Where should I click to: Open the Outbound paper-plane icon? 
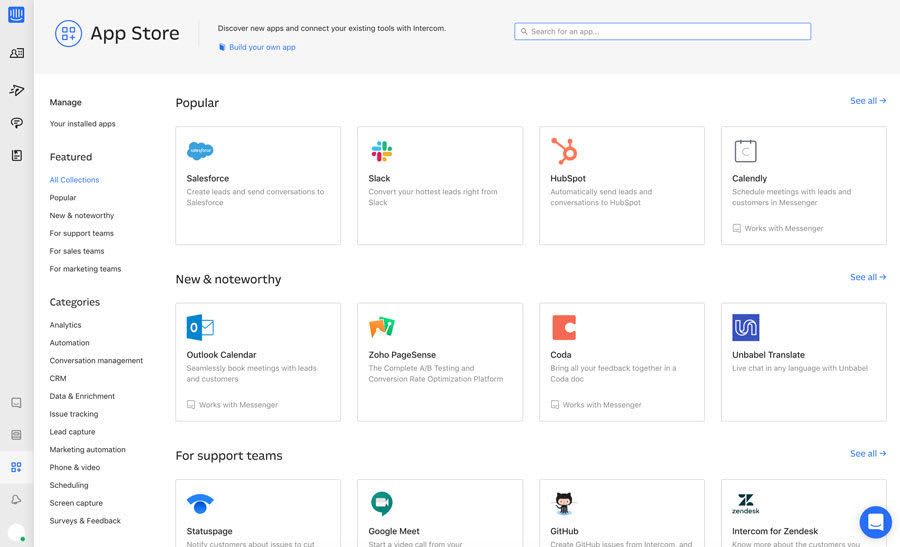click(x=17, y=90)
